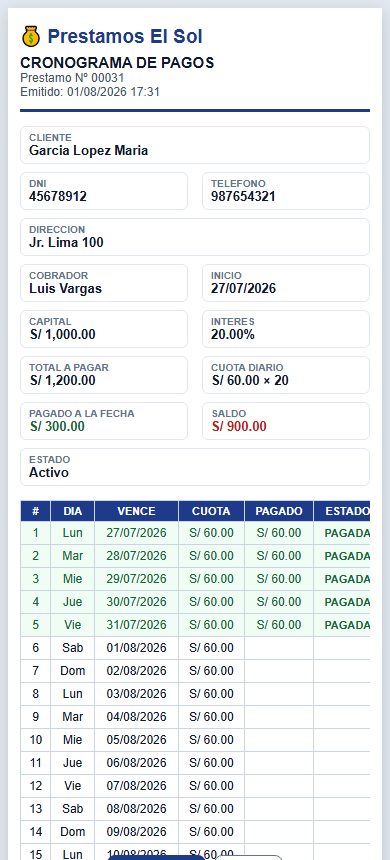Select the due date 06/08/2026
The width and height of the screenshot is (390, 860).
(x=136, y=763)
